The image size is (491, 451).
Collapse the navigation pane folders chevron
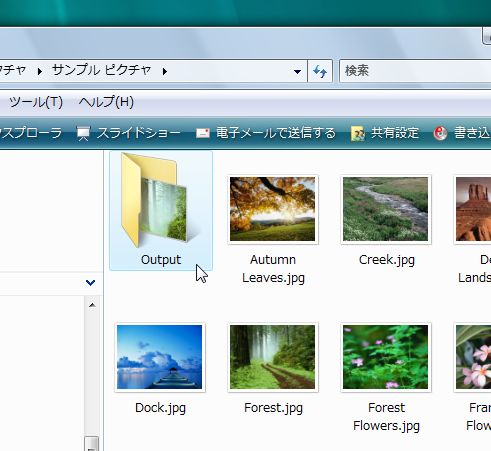pos(90,283)
